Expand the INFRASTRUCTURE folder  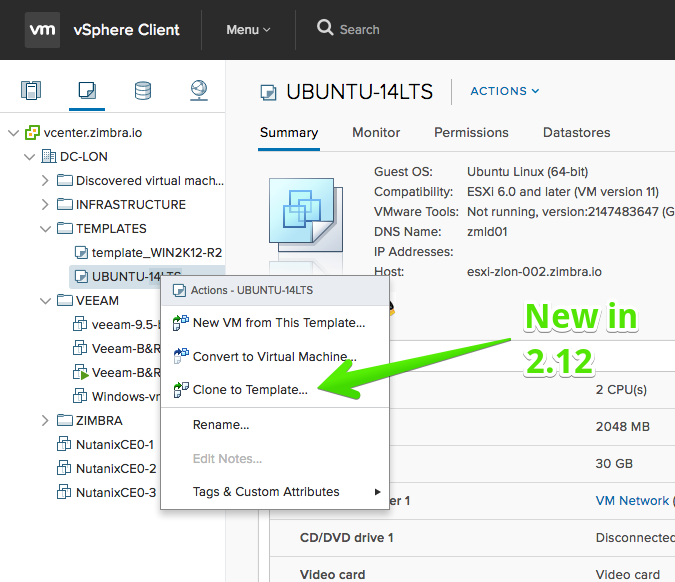[x=45, y=204]
